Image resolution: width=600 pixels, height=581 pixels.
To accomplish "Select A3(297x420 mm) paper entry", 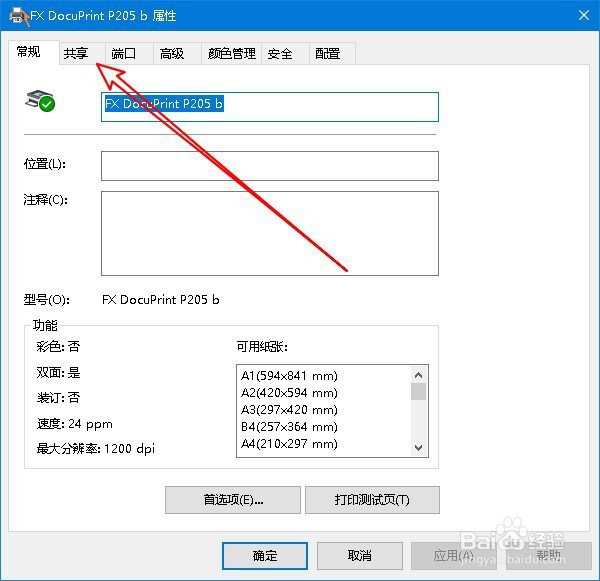I will 289,410.
